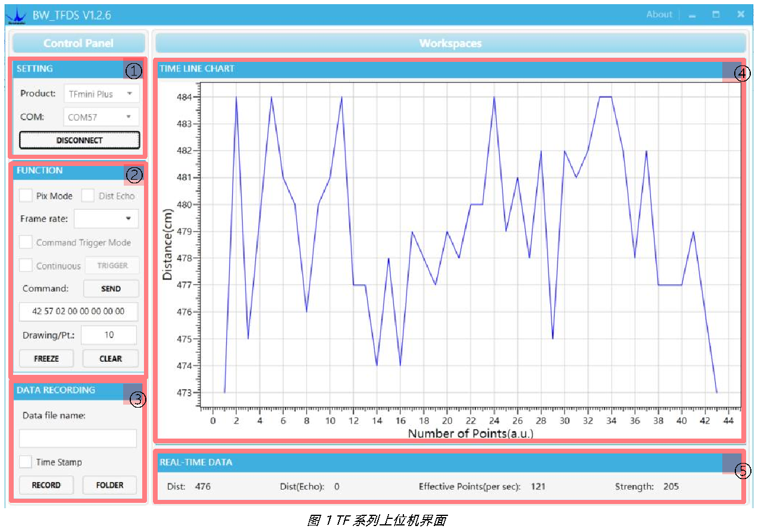Click the DATA RECORDING panel title
Screen dimensions: 758x532
[56, 390]
